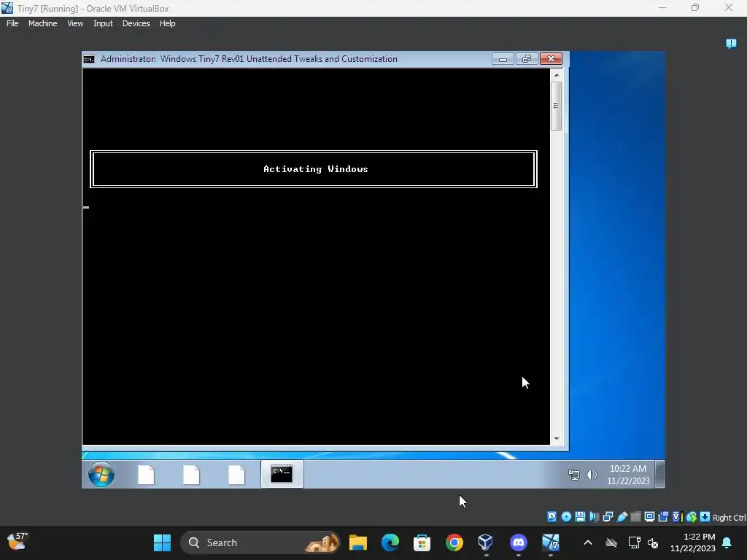
Task: Click the console window system menu icon
Action: [89, 59]
